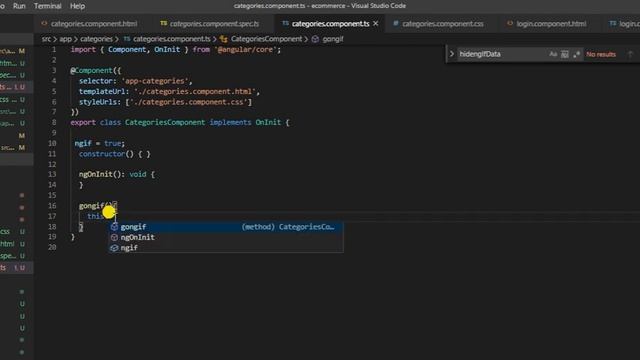Click the find input containing hidengifData
The height and width of the screenshot is (360, 640).
502,54
